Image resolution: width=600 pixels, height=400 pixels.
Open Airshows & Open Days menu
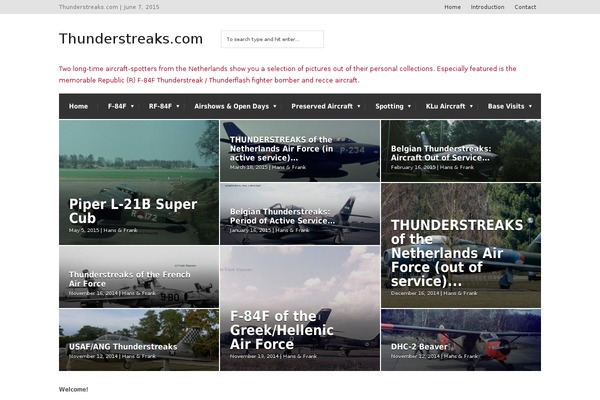point(232,106)
